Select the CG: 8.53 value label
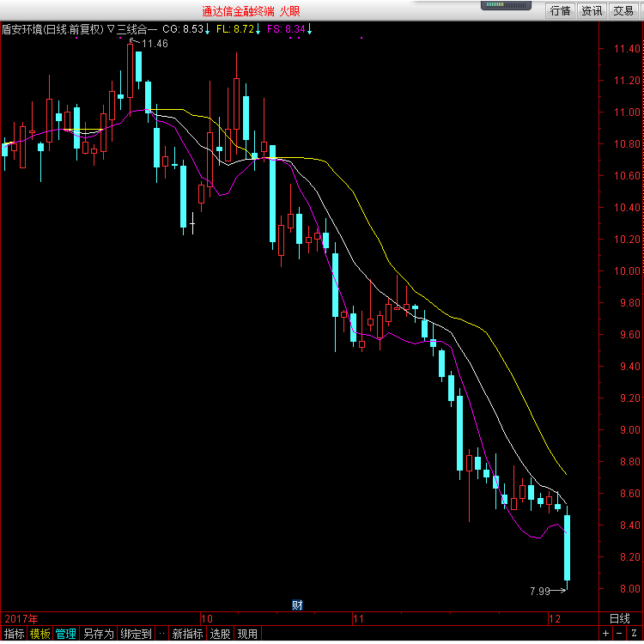 (183, 29)
